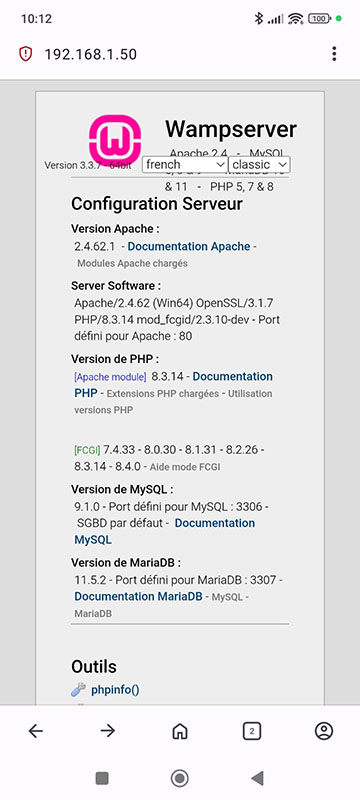Screen dimensions: 360x800
Task: Open the browser home page
Action: (179, 731)
